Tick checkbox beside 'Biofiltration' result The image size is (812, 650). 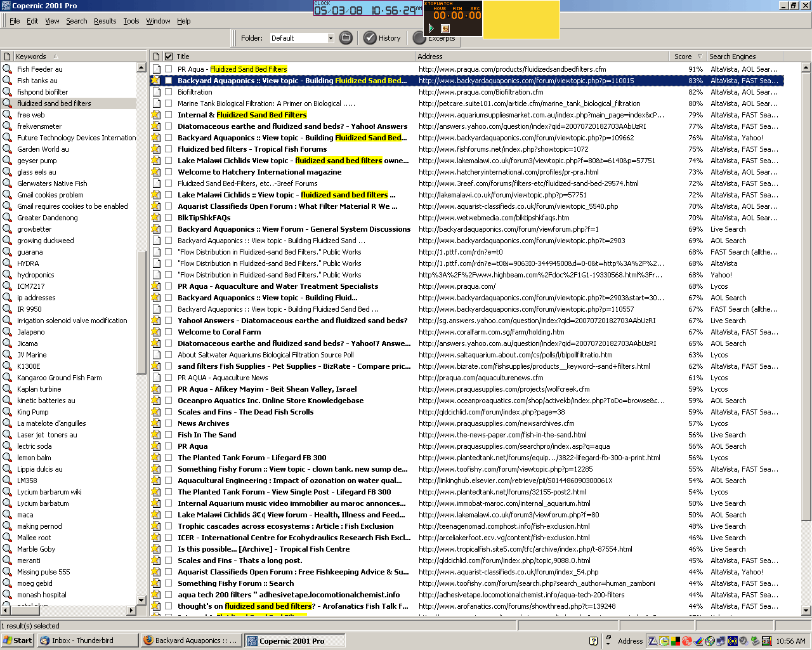click(169, 92)
